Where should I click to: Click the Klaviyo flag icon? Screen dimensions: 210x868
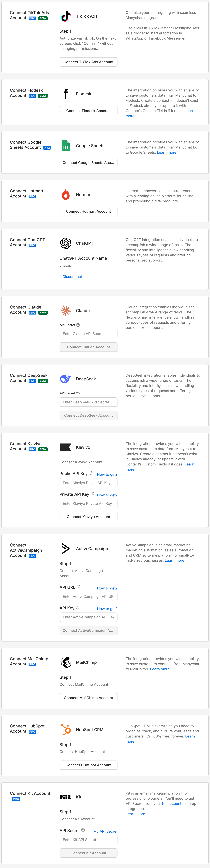tap(65, 447)
